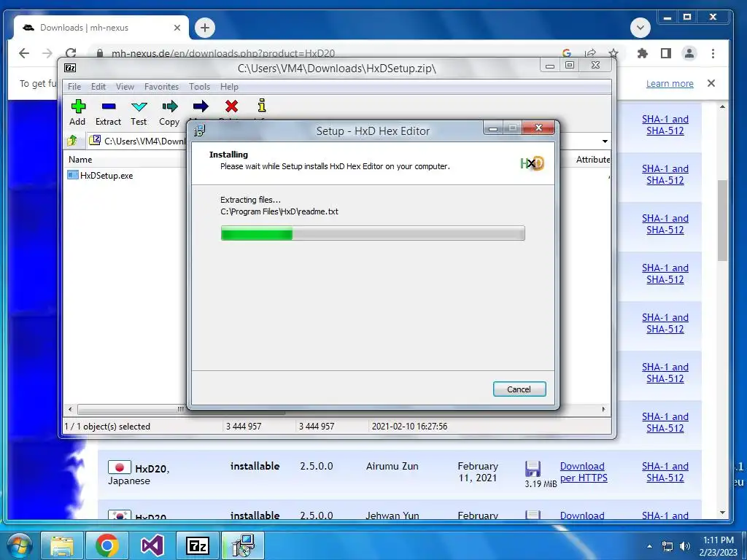Screen dimensions: 747x560
Task: Click the 7-Zip horizontal scrollbar thumb
Action: [x=181, y=409]
